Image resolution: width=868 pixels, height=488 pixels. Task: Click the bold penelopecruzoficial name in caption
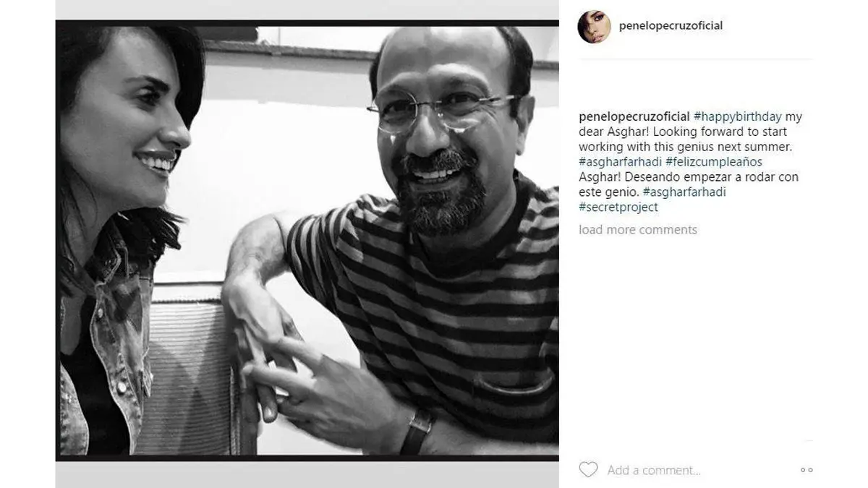(x=634, y=117)
